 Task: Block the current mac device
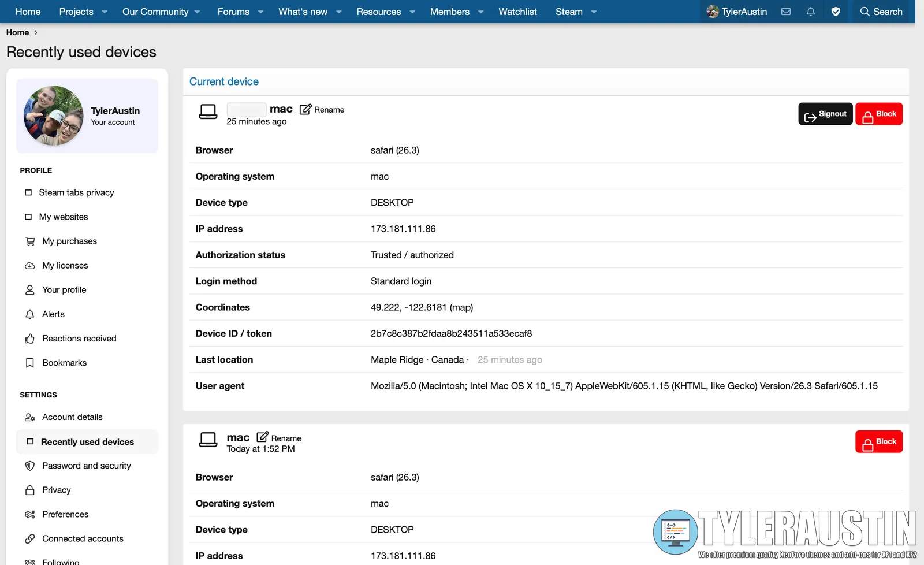[x=878, y=114]
